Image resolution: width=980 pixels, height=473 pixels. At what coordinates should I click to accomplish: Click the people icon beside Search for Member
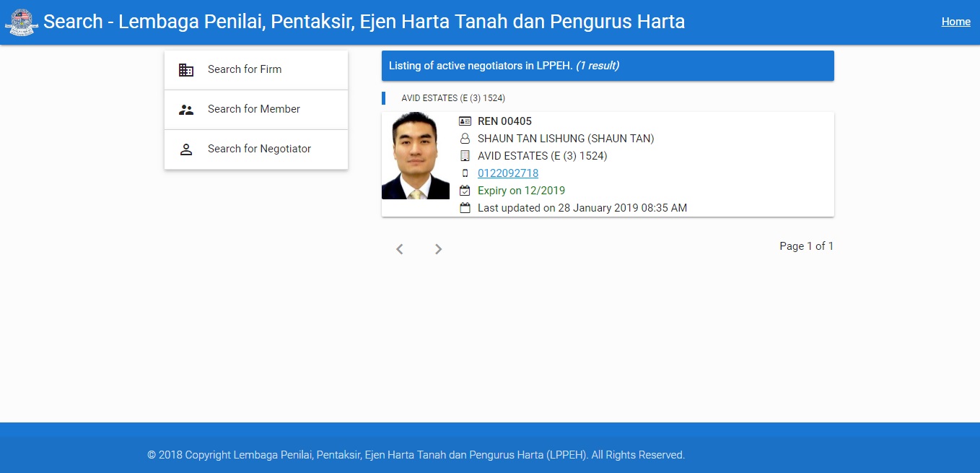(186, 110)
